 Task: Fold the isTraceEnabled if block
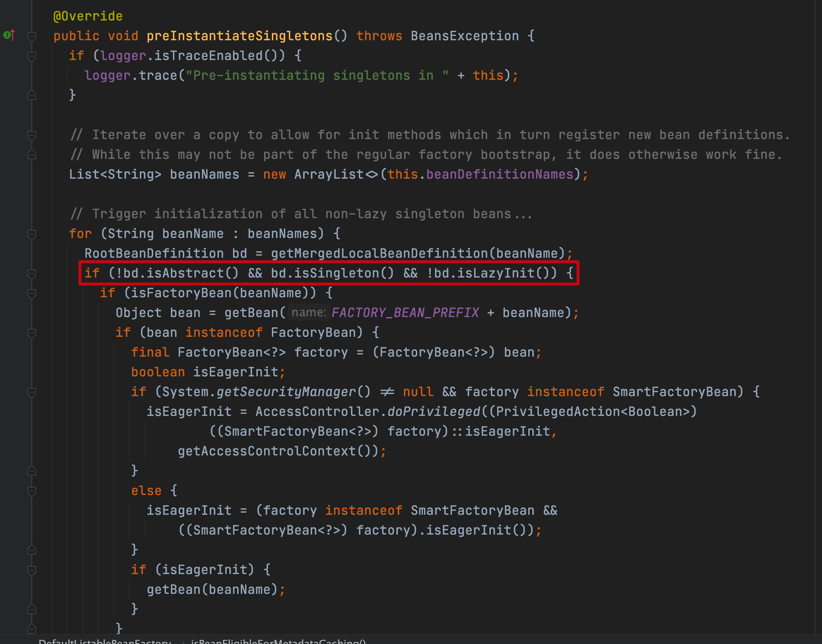[32, 56]
